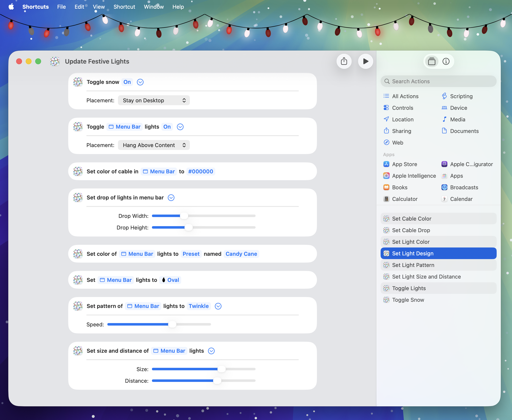Collapse the Toggle snow action options
This screenshot has height=420, width=512.
pyautogui.click(x=140, y=82)
